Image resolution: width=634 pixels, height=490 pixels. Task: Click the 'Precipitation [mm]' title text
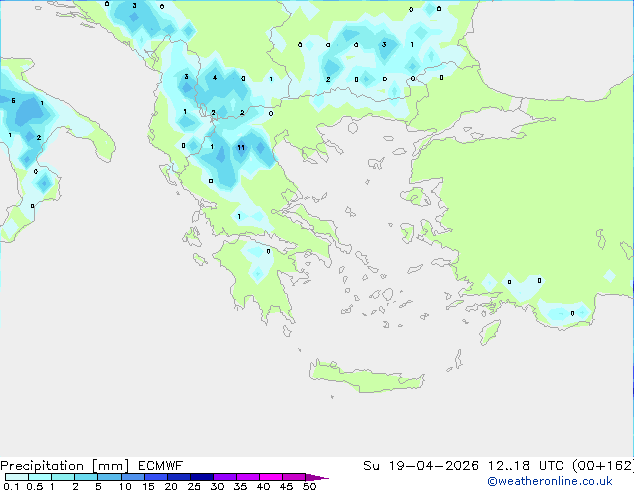(65, 466)
